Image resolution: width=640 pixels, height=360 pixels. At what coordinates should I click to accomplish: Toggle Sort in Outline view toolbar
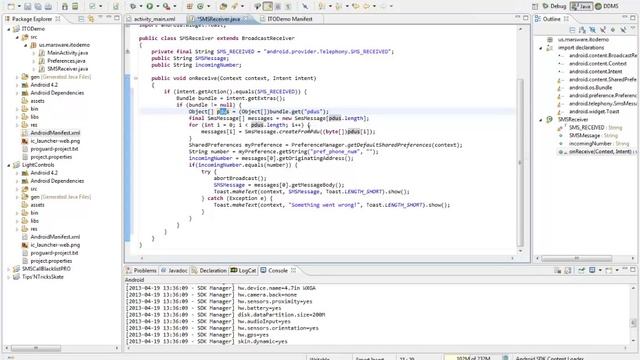click(x=582, y=30)
